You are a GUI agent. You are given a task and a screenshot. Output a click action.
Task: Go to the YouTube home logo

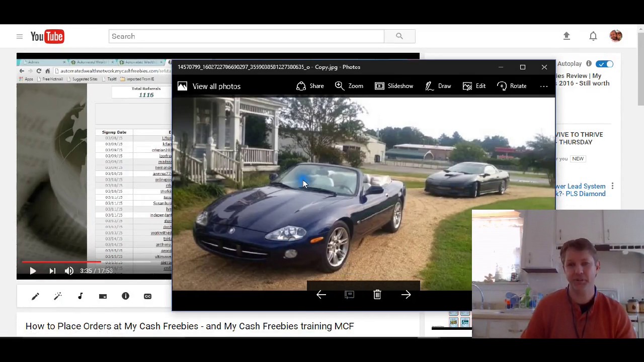[47, 36]
